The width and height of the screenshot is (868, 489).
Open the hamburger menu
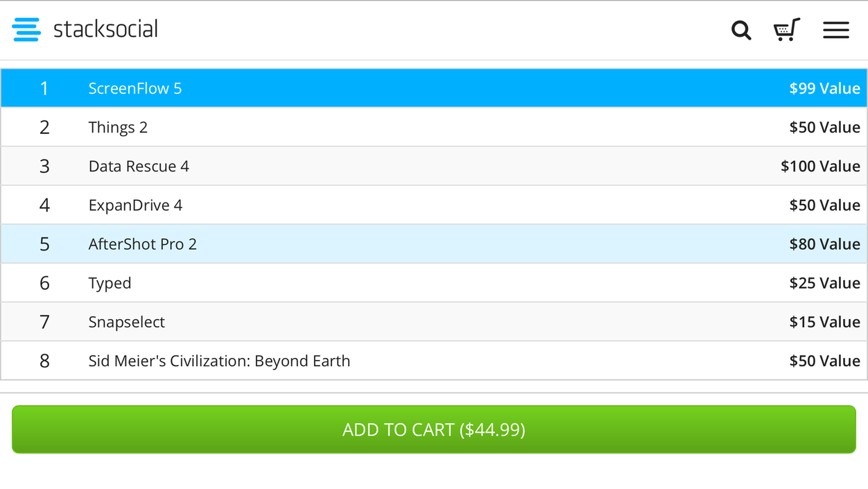tap(836, 30)
